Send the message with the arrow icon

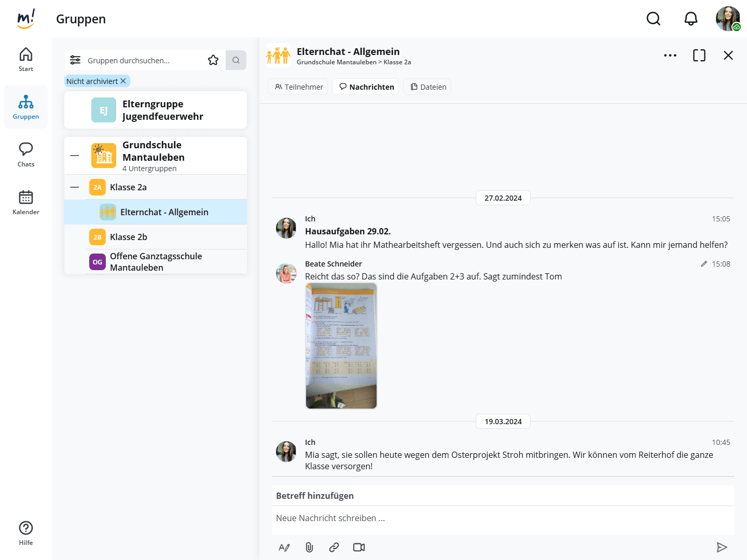pos(722,547)
